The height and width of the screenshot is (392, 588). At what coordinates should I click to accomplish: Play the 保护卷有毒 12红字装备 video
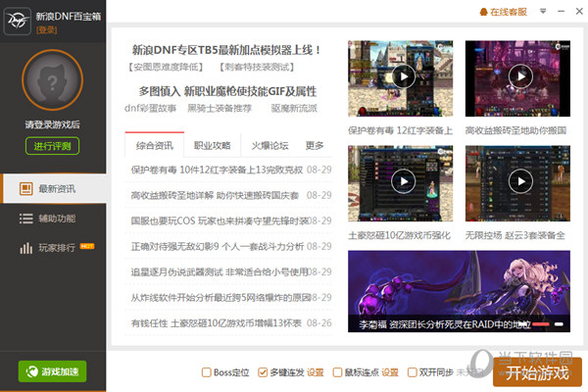(x=404, y=76)
